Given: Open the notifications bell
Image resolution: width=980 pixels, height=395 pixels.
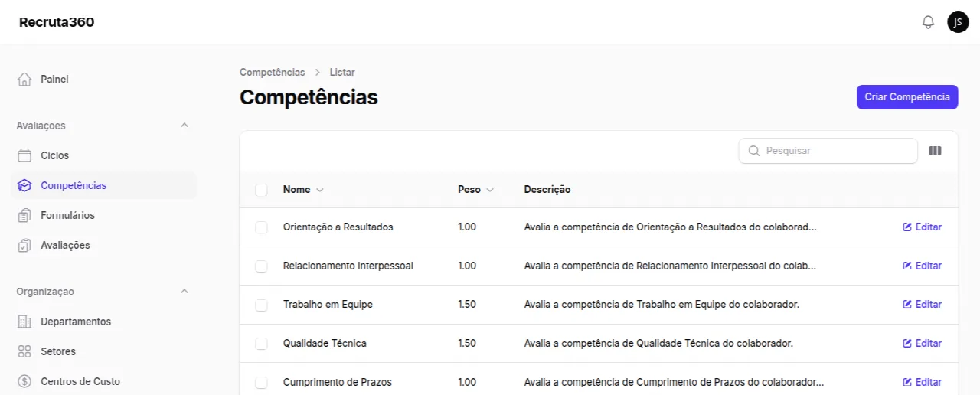Looking at the screenshot, I should pos(928,22).
